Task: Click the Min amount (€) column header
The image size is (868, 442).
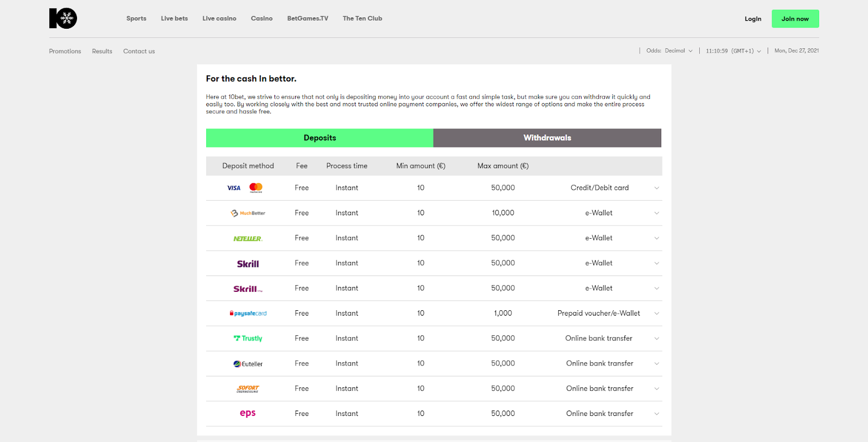Action: [x=420, y=166]
